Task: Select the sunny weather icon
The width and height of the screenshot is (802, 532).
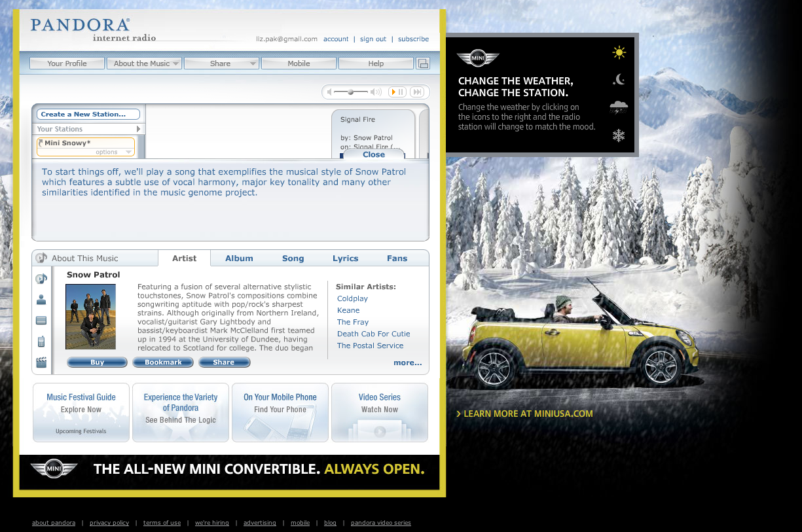Action: [619, 52]
